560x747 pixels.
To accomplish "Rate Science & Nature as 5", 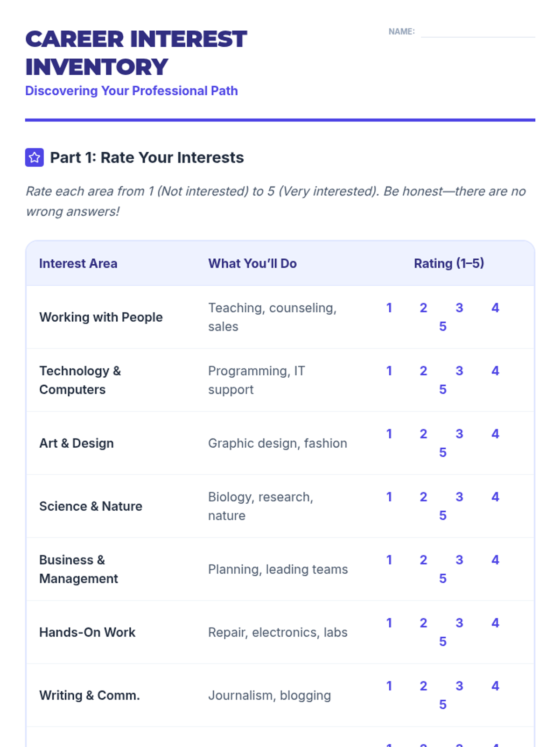I will coord(442,515).
